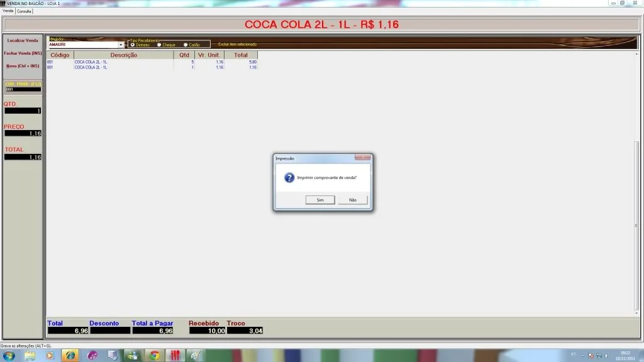Click the Código column header
This screenshot has height=362, width=644.
(x=60, y=55)
